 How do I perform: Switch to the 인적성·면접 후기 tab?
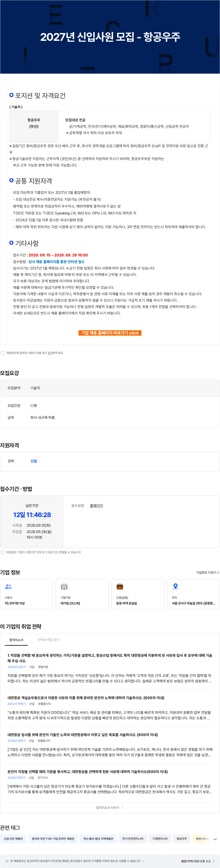click(48, 640)
